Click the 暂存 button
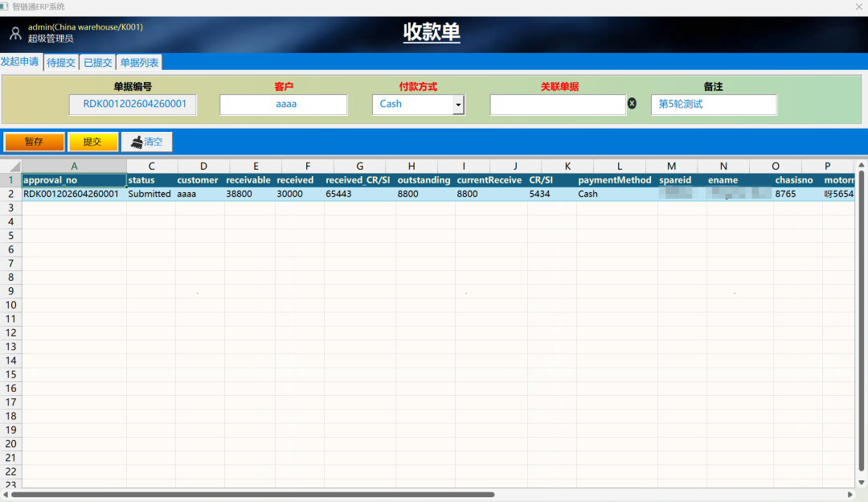This screenshot has height=502, width=868. pyautogui.click(x=35, y=142)
